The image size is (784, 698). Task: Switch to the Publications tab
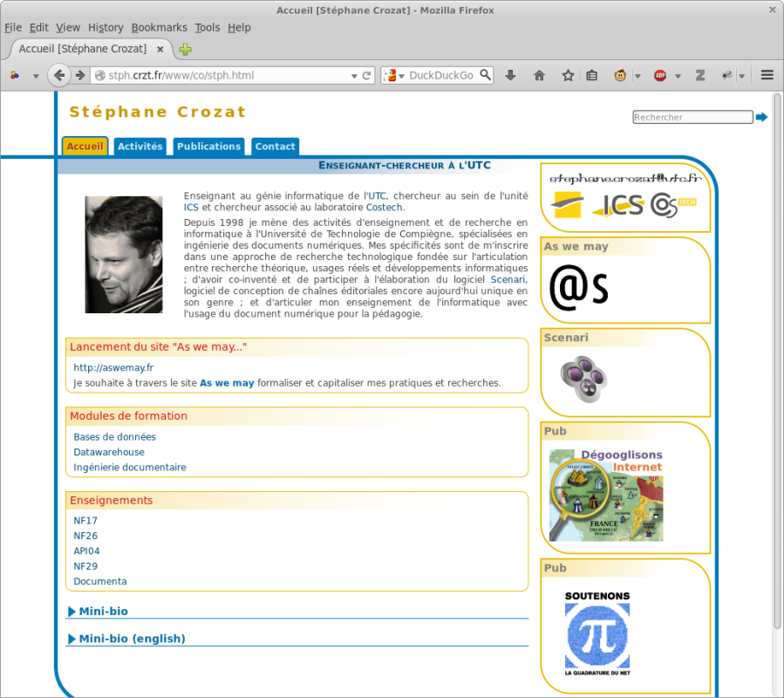click(x=208, y=146)
